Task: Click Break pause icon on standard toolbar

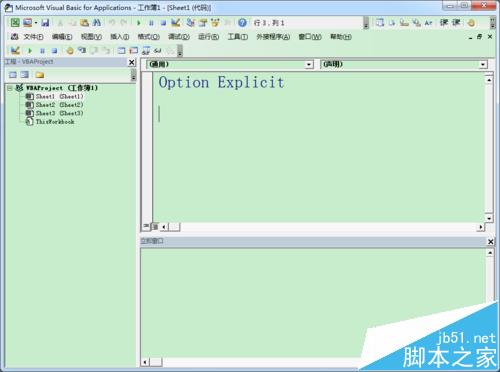Action: pos(151,23)
